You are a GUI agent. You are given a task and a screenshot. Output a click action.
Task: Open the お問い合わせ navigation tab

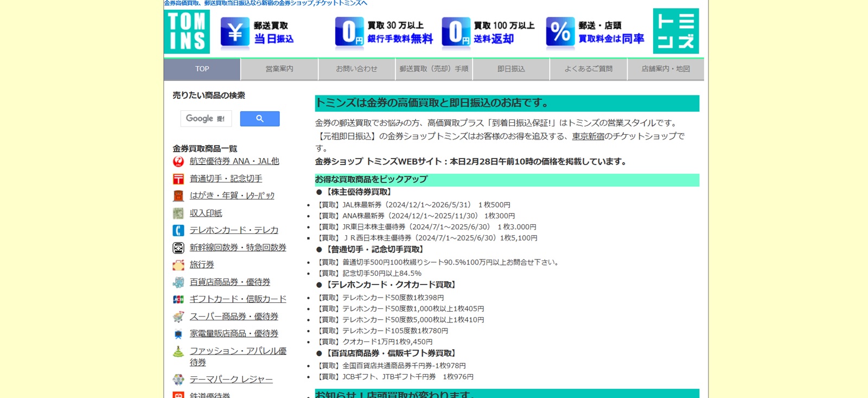click(x=356, y=69)
